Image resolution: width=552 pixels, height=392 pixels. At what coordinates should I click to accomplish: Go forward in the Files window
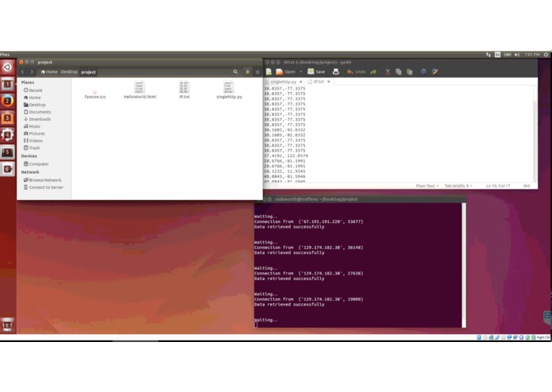click(32, 71)
